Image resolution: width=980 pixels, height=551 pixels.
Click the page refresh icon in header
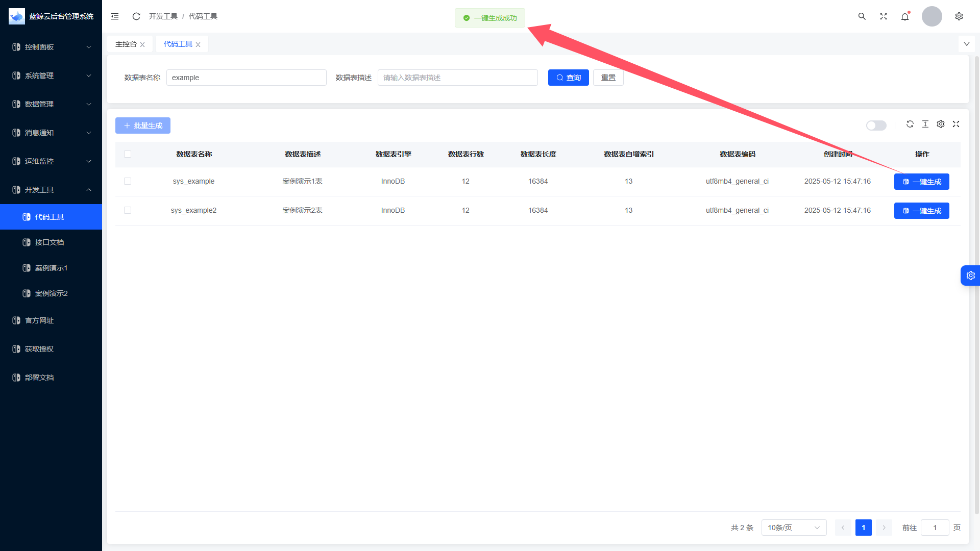[136, 16]
